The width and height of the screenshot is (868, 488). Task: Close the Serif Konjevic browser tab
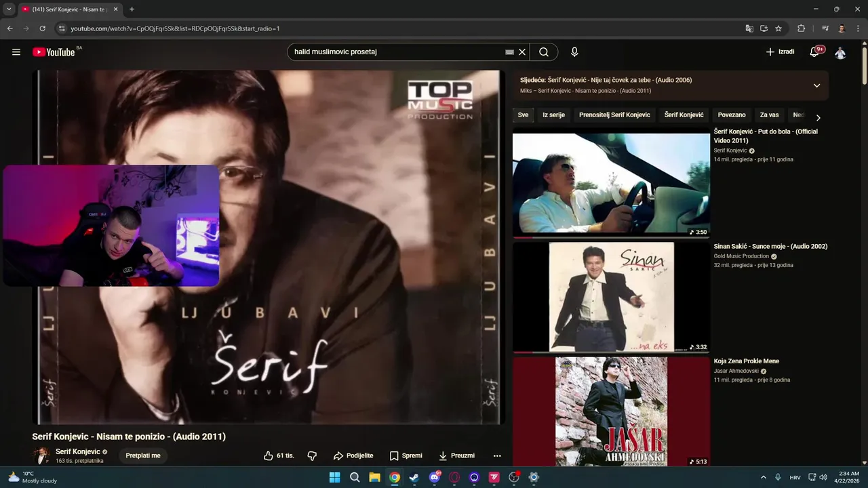click(116, 9)
